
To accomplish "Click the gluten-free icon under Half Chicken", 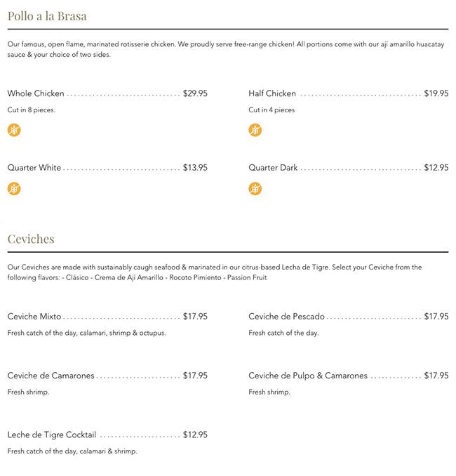I will (x=255, y=130).
